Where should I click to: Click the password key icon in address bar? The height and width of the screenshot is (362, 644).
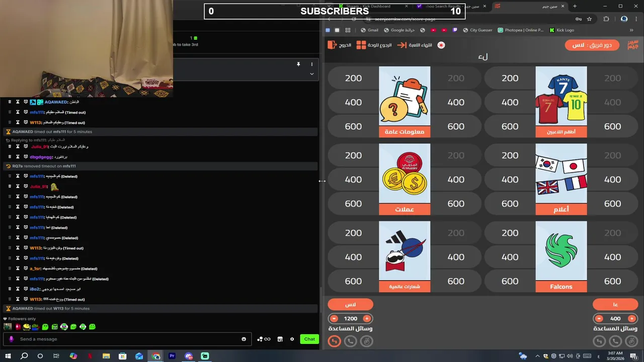point(579,19)
